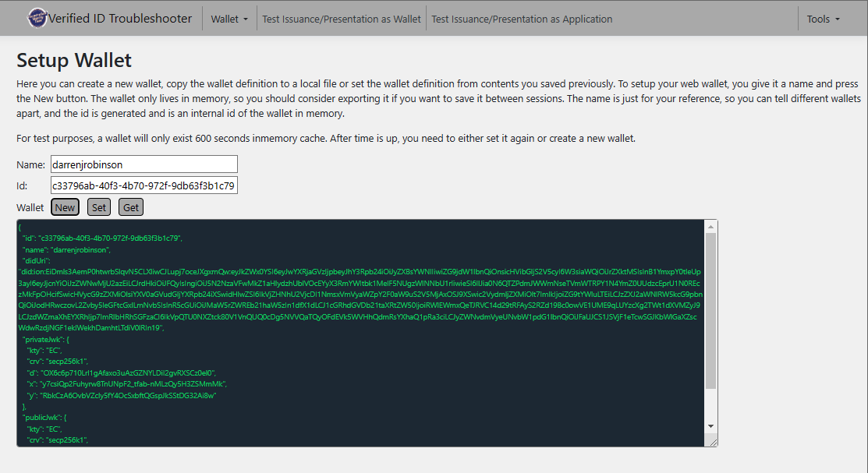This screenshot has width=868, height=473.
Task: Place cursor on the "privateJwk" line
Action: tap(53, 340)
